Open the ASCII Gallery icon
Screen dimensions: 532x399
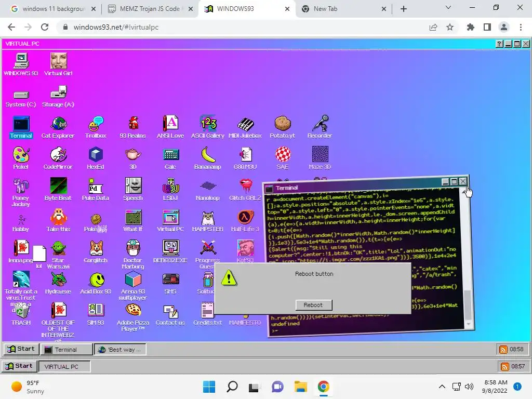208,127
